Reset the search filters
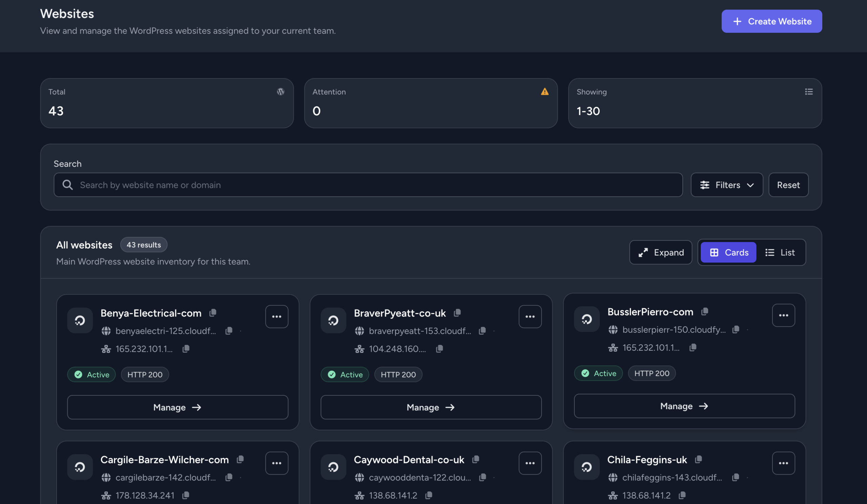This screenshot has width=867, height=504. coord(788,184)
